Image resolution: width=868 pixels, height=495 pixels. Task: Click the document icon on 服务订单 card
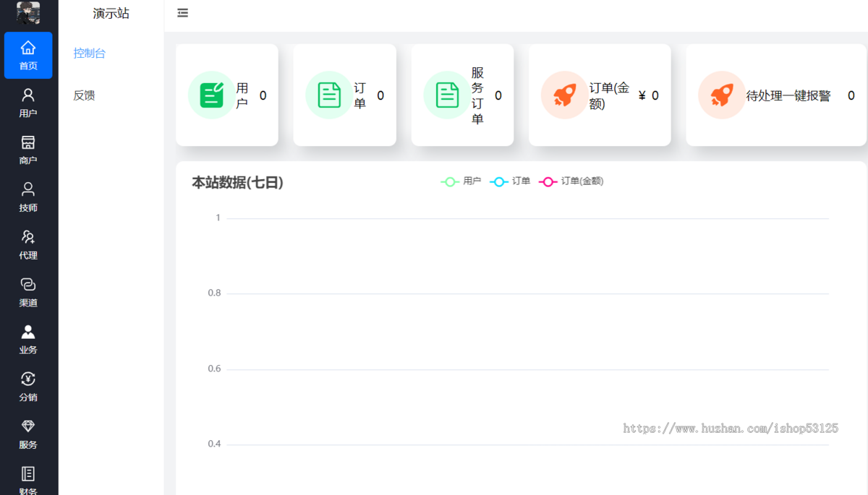447,95
